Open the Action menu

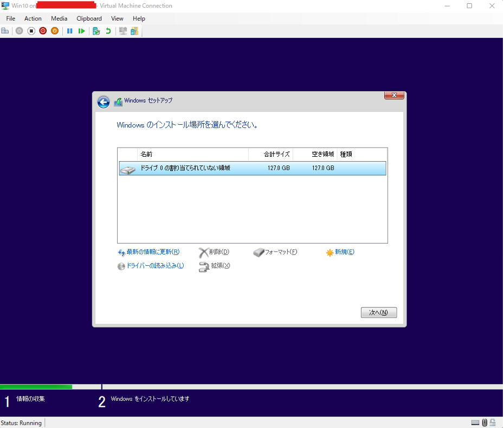pos(33,18)
